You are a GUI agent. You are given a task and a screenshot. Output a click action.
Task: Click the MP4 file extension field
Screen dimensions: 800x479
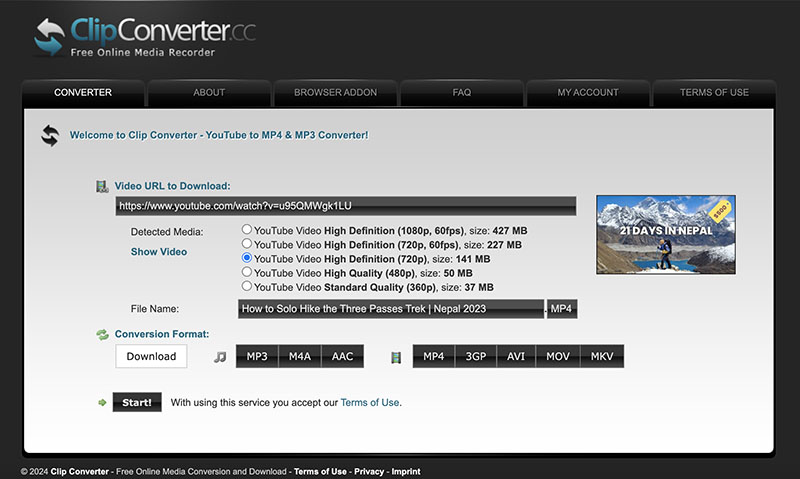[562, 309]
